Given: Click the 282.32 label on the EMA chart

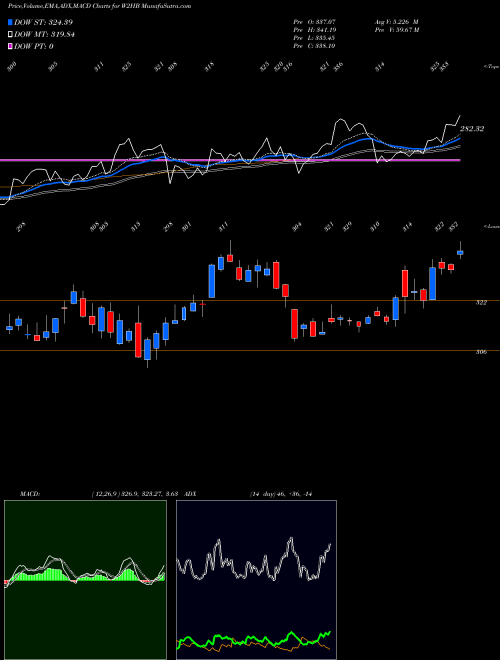Looking at the screenshot, I should (x=472, y=129).
